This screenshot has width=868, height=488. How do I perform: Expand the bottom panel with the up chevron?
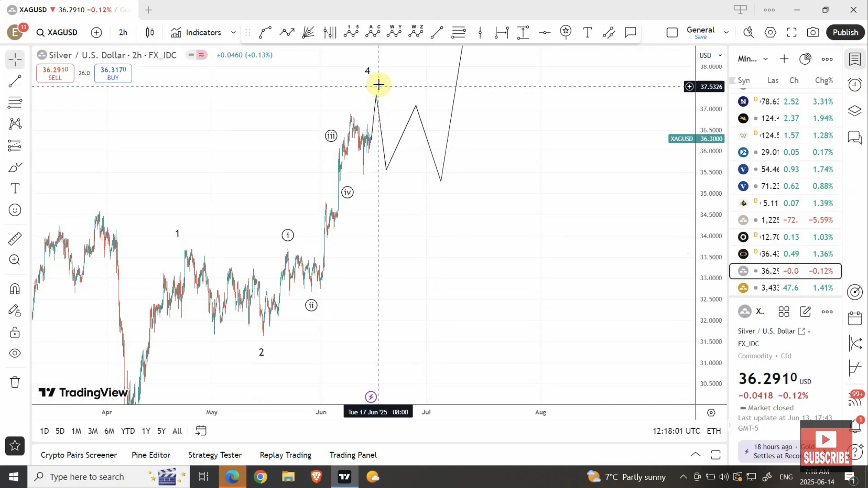(x=695, y=455)
